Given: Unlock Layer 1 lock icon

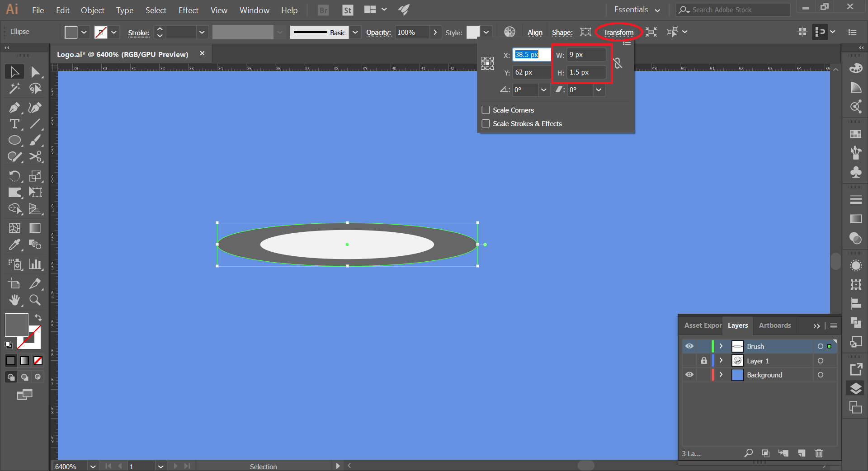Looking at the screenshot, I should pyautogui.click(x=704, y=361).
